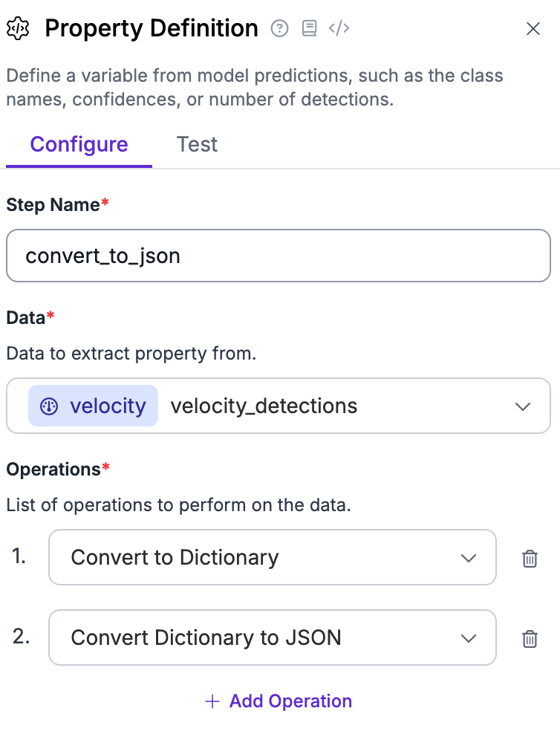Click the gauge icon inside velocity chip
This screenshot has width=560, height=740.
49,406
